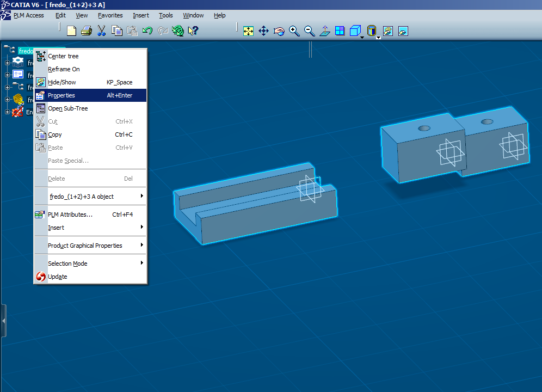Viewport: 542px width, 392px height.
Task: Choose Update in context menu
Action: pos(90,277)
